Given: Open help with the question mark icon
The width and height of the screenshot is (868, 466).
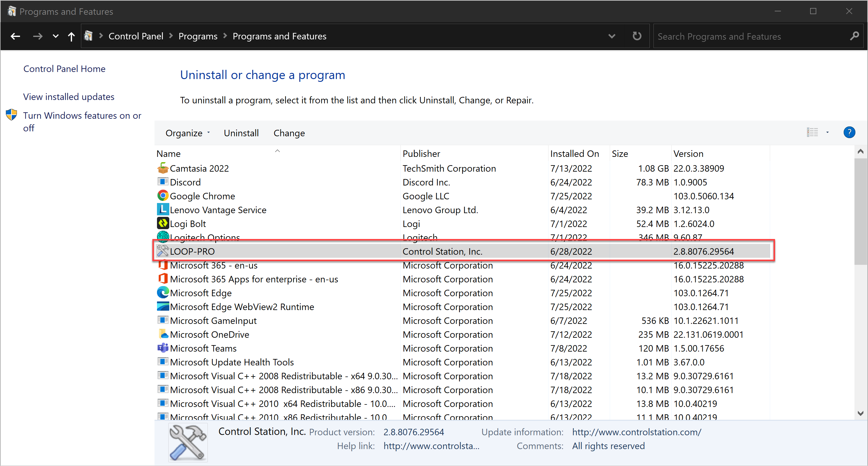Looking at the screenshot, I should coord(849,132).
